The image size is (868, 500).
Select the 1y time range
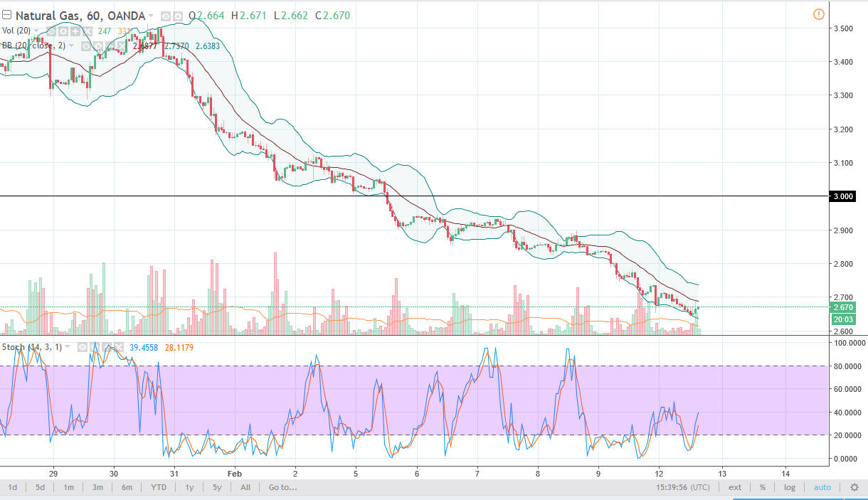point(189,487)
